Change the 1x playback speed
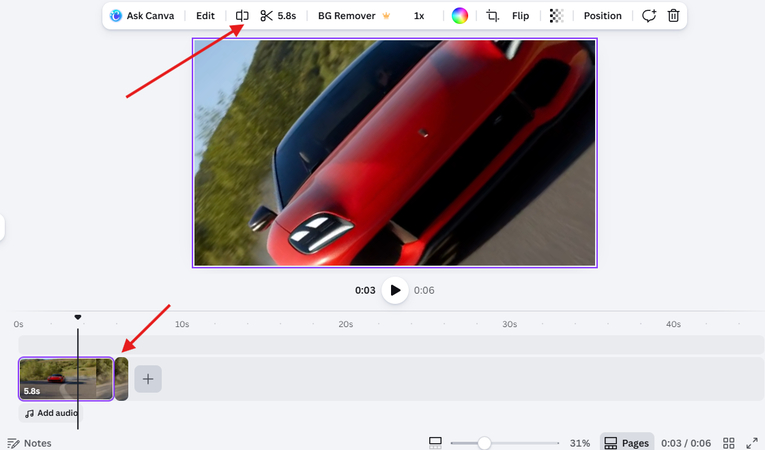The image size is (765, 450). tap(419, 16)
